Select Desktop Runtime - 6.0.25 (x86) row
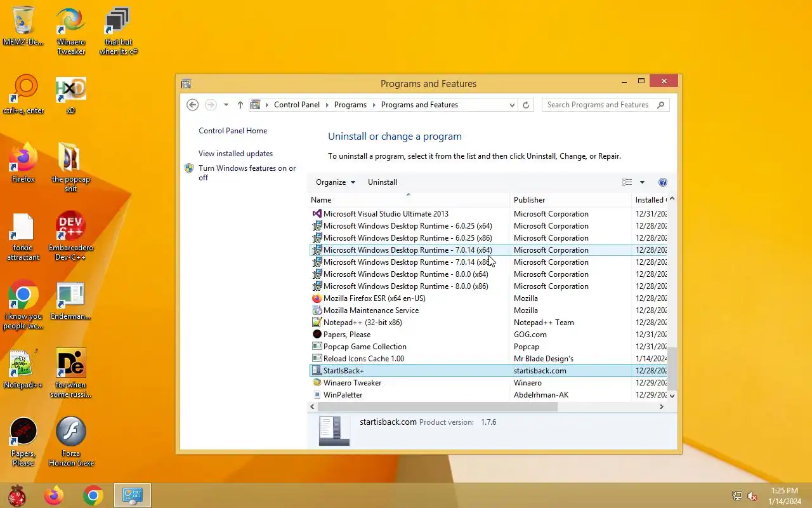Image resolution: width=812 pixels, height=508 pixels. [x=487, y=238]
